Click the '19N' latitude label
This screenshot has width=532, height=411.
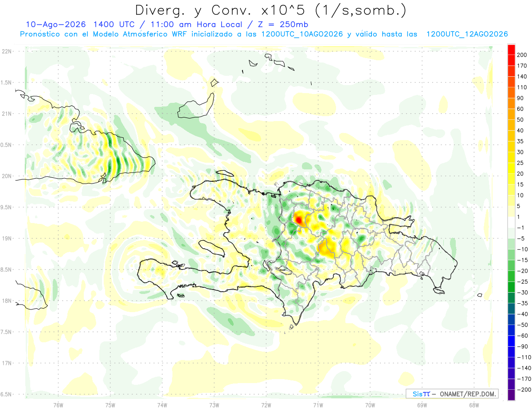(7, 239)
